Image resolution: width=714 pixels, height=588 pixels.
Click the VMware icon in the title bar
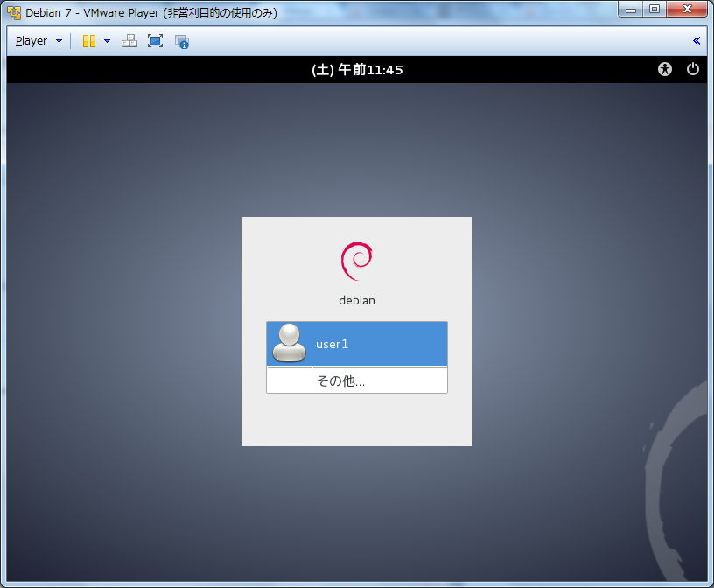[x=14, y=12]
